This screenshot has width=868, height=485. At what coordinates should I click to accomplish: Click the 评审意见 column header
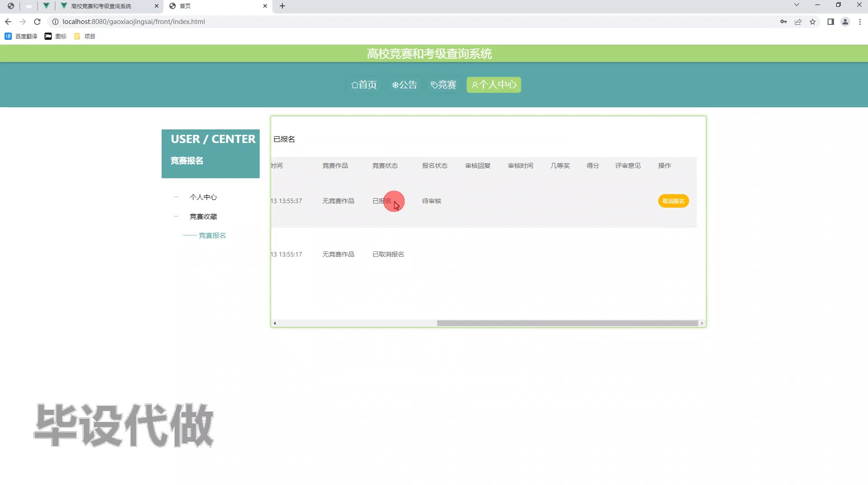pos(628,166)
